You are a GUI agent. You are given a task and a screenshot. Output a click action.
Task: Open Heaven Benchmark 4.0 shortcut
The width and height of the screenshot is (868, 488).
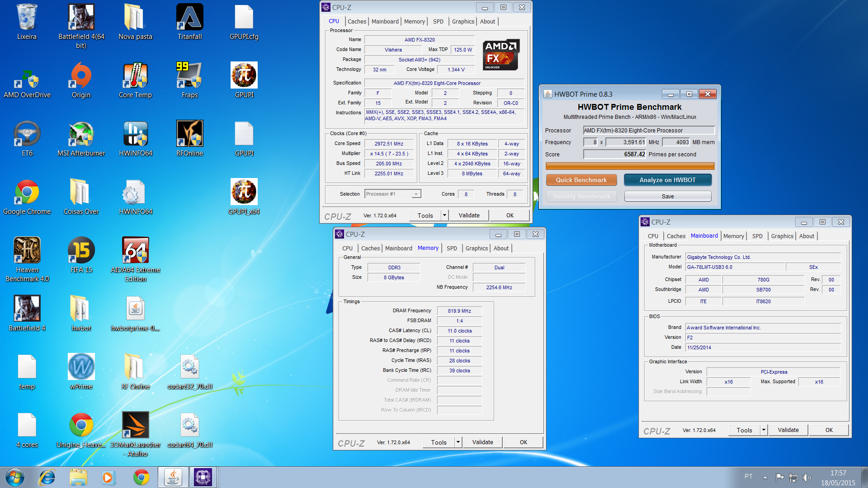[x=27, y=259]
